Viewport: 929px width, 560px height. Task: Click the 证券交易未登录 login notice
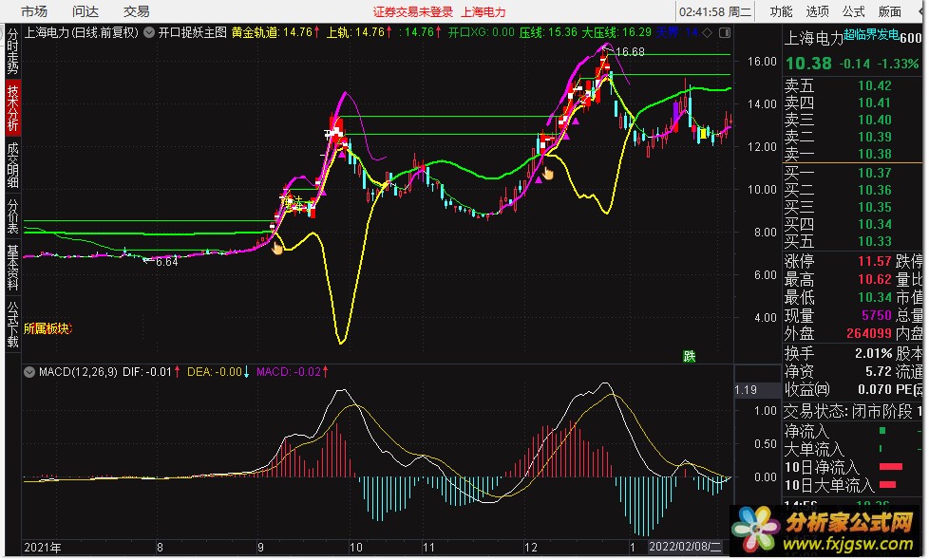[413, 11]
